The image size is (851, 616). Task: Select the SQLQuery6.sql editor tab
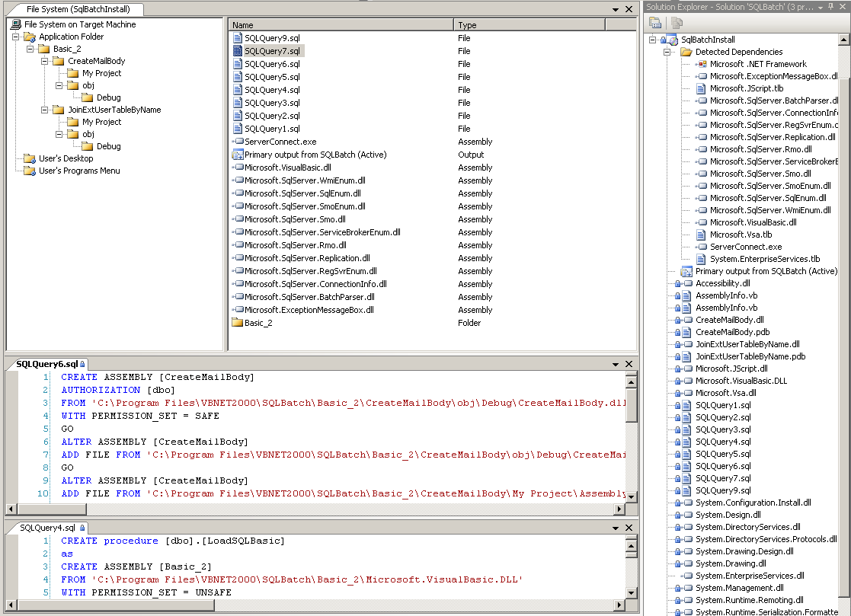[50, 364]
